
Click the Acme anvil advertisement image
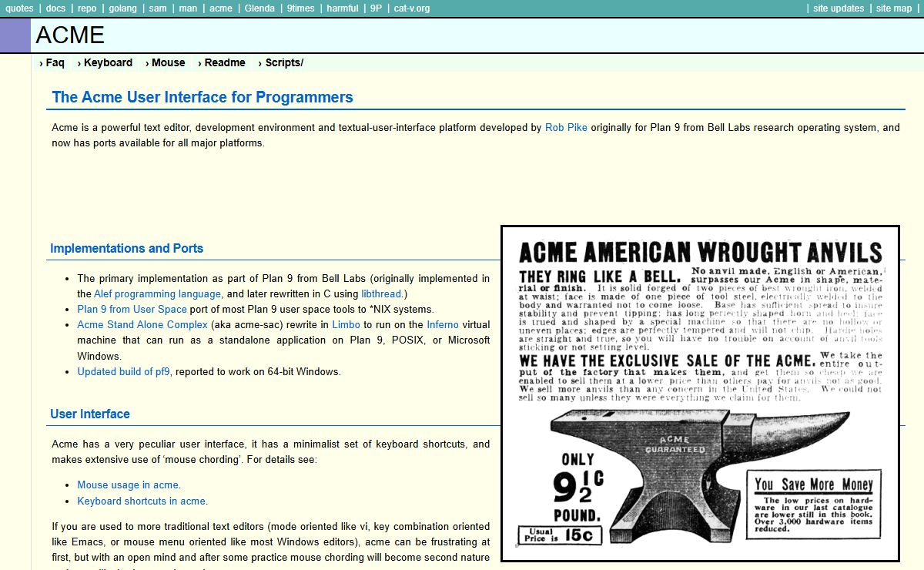coord(700,394)
